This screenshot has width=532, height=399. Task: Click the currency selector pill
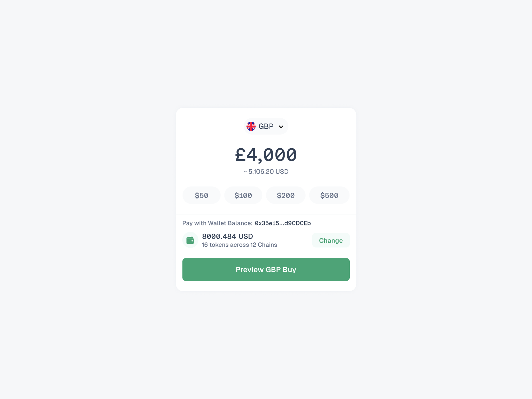point(266,126)
